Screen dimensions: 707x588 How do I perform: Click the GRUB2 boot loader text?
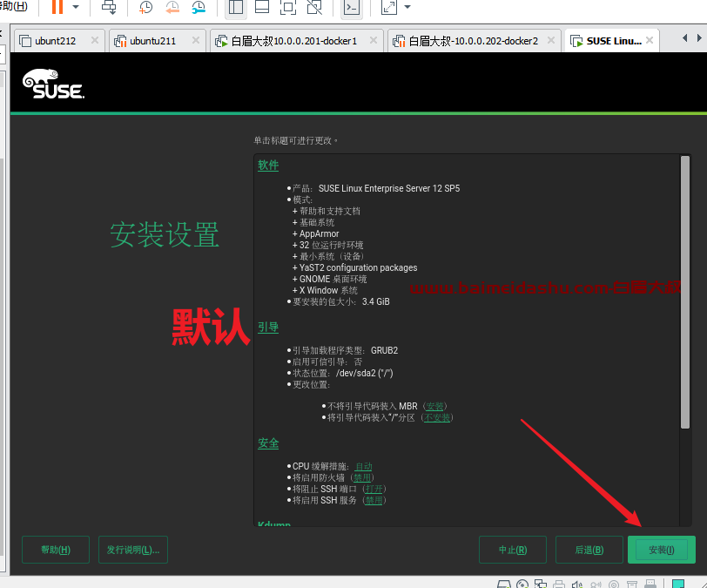[x=384, y=351]
